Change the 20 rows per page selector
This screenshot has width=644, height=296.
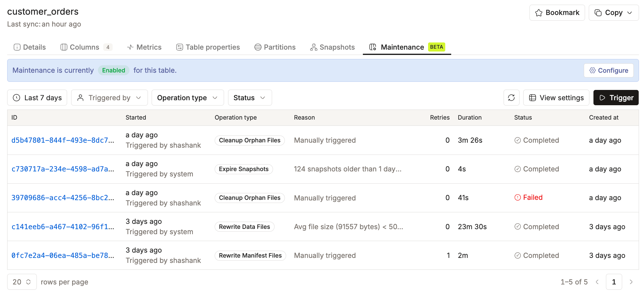[x=22, y=282]
